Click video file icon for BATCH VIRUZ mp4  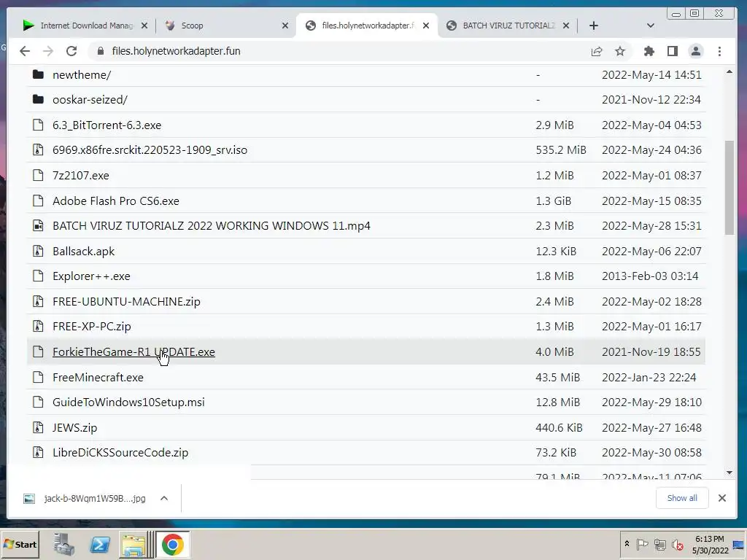coord(38,226)
